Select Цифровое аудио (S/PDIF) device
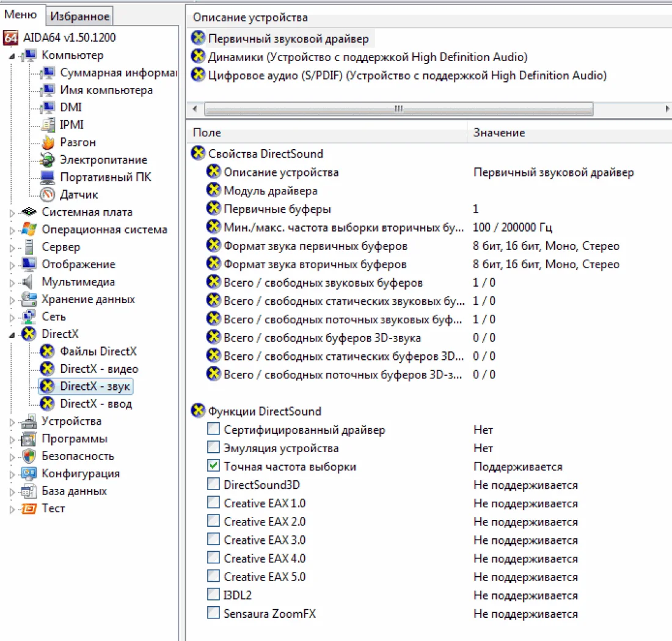The width and height of the screenshot is (672, 641). click(399, 75)
